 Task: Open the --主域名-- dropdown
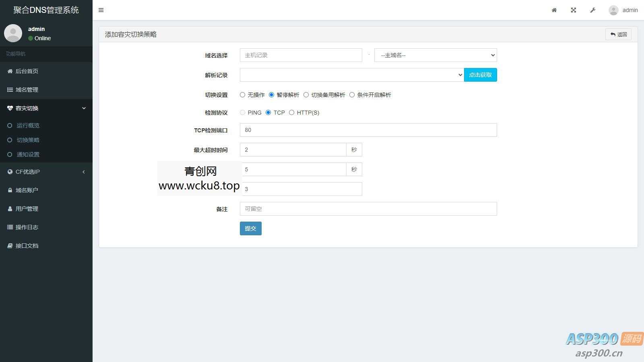[x=435, y=55]
